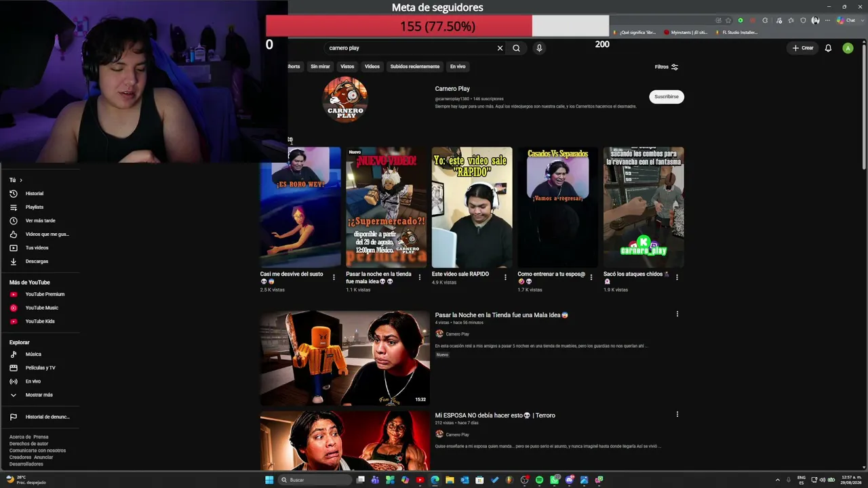868x488 pixels.
Task: Subscribe to Carnero Play with Suscribirme
Action: tap(667, 97)
